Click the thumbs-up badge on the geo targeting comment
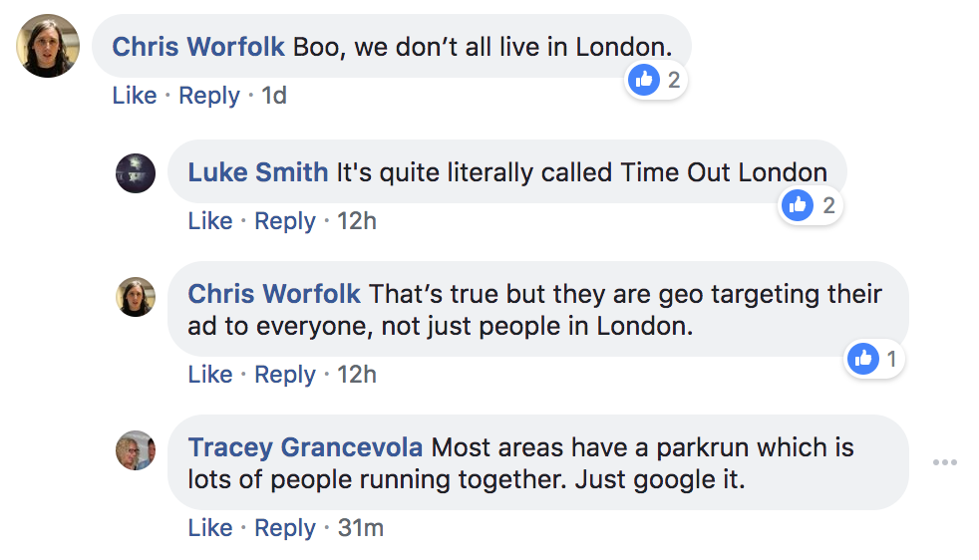Image resolution: width=979 pixels, height=560 pixels. [x=863, y=359]
